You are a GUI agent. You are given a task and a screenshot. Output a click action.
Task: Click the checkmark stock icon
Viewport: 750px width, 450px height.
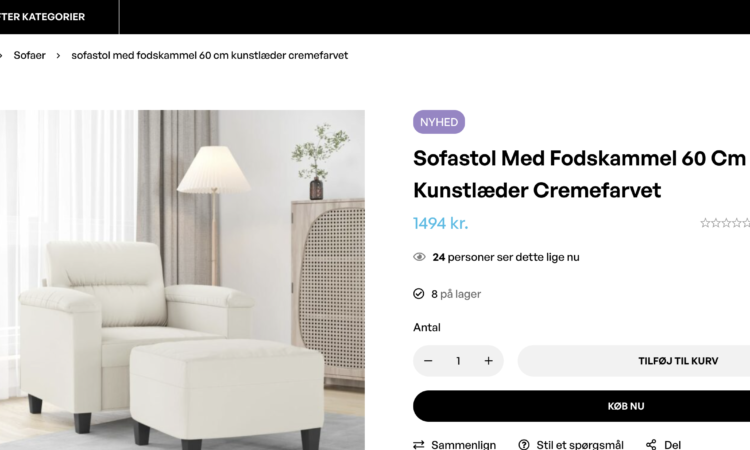coord(419,294)
